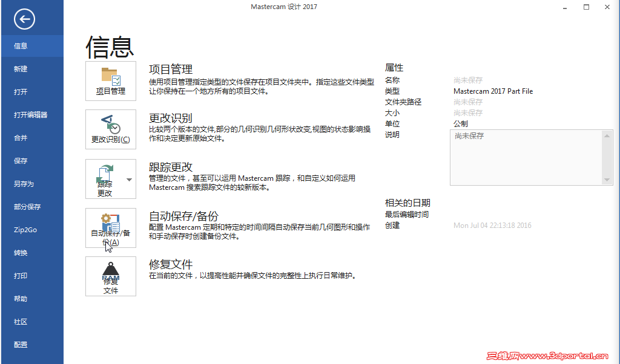Open 配置 from the sidebar

coord(32,345)
